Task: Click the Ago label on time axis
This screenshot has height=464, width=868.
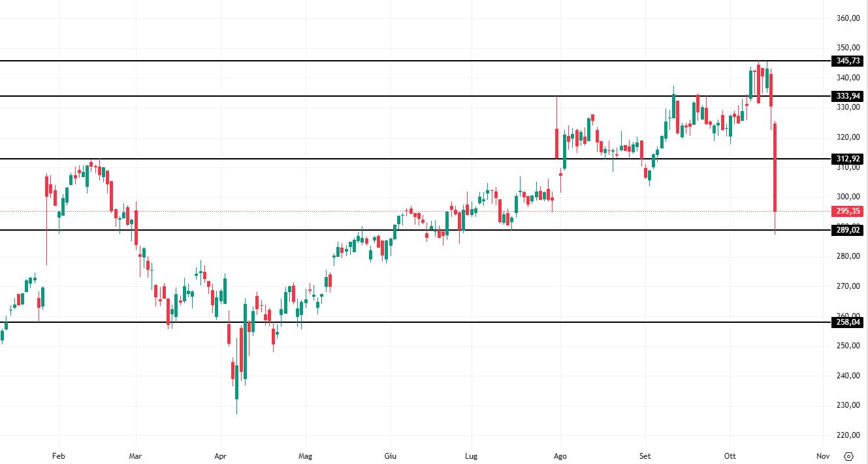Action: 559,456
